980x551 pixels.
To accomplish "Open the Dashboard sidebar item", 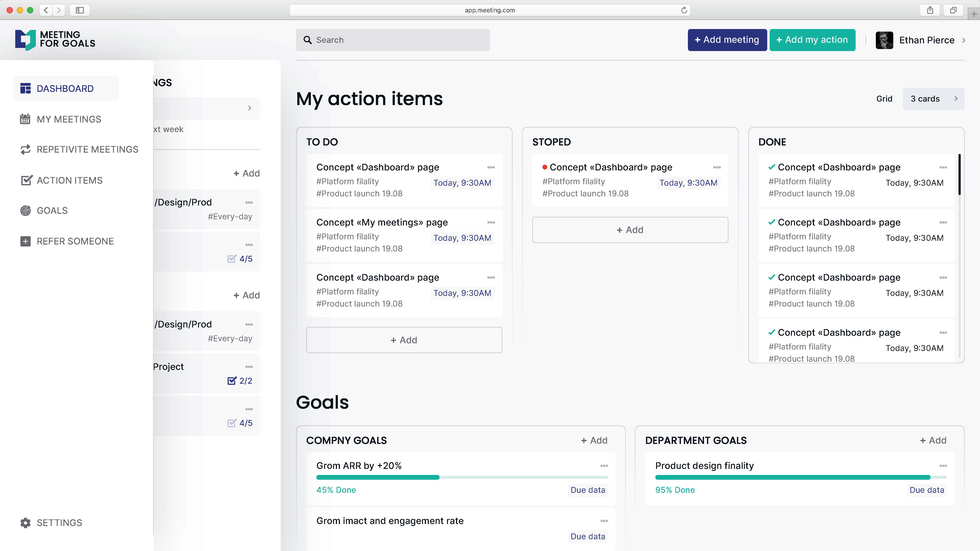I will click(66, 89).
